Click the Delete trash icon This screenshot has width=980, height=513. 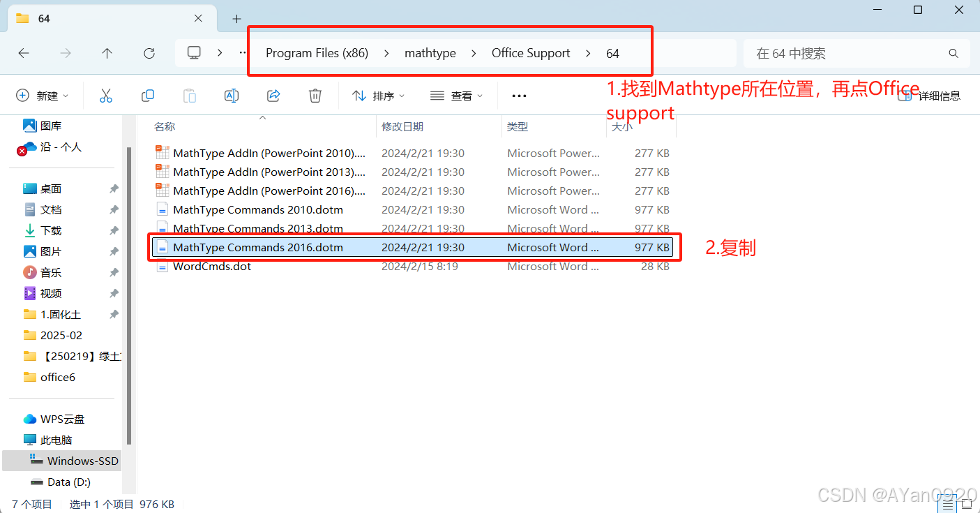point(315,96)
